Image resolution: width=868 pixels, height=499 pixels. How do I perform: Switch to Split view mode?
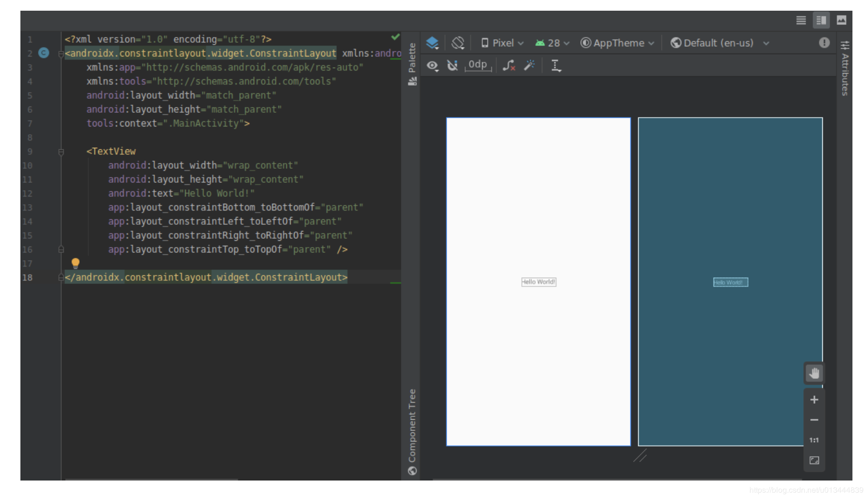(x=821, y=20)
